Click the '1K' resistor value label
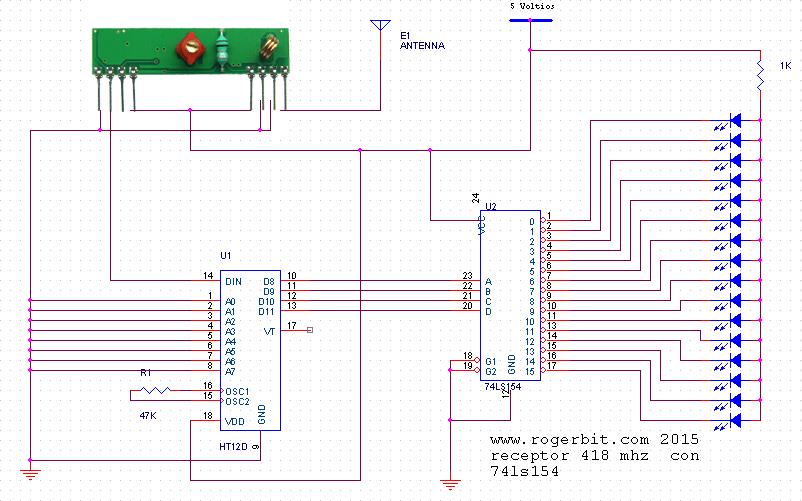 [786, 65]
